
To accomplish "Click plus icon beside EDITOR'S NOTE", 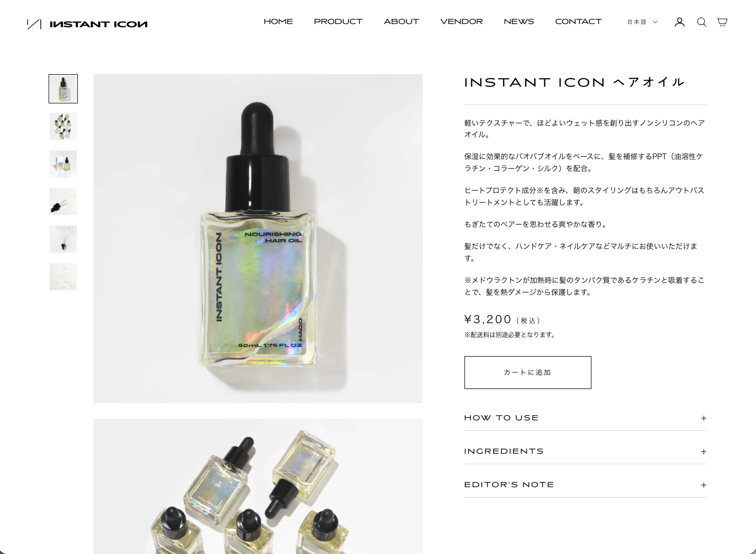I will click(x=703, y=485).
